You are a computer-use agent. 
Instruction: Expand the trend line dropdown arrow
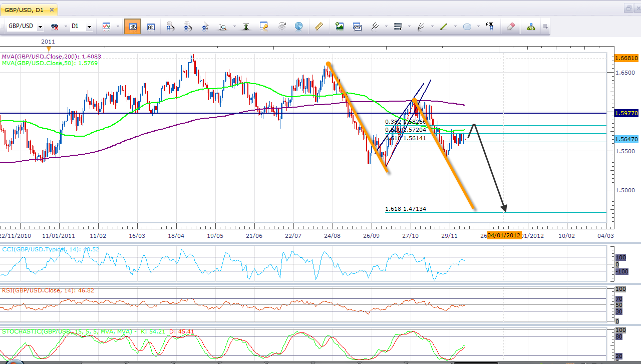point(455,27)
